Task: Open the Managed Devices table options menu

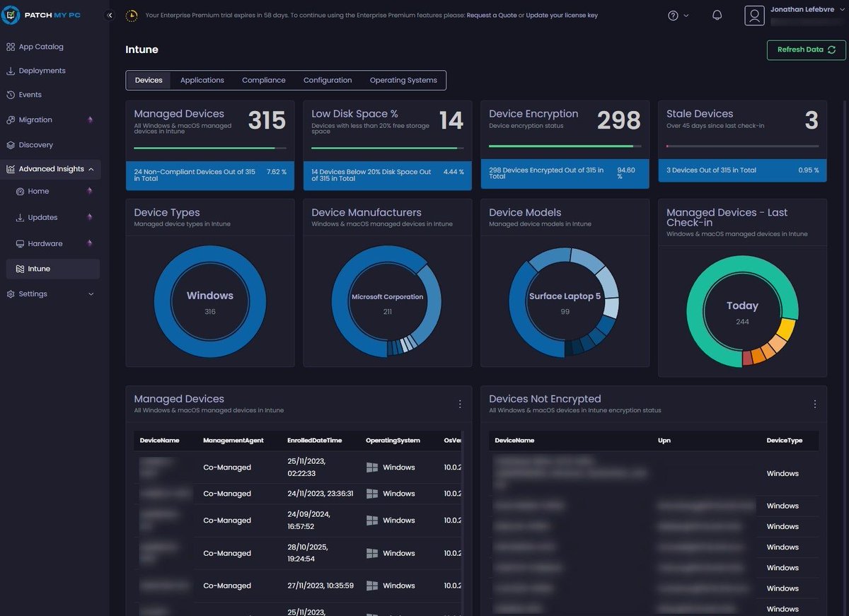Action: (460, 404)
